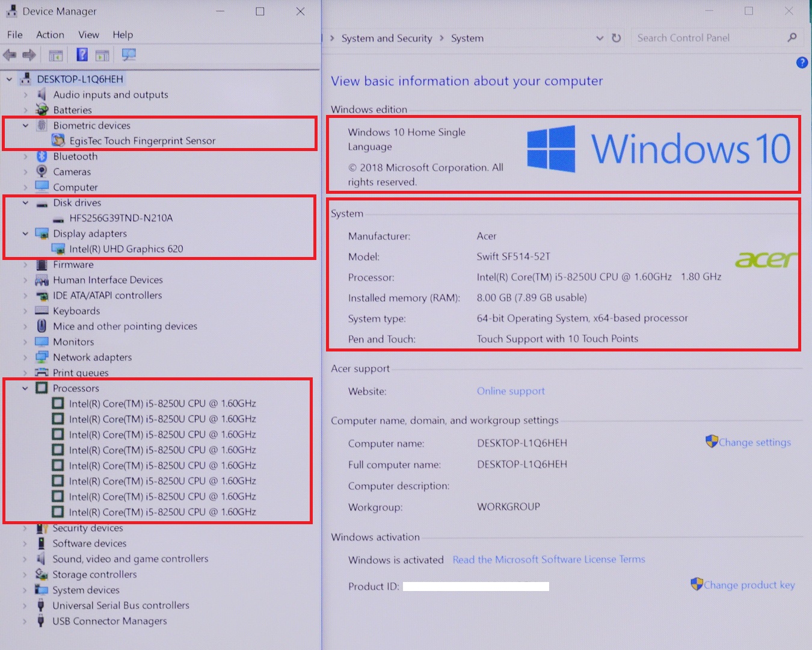
Task: Click Change settings for computer name
Action: coord(755,442)
